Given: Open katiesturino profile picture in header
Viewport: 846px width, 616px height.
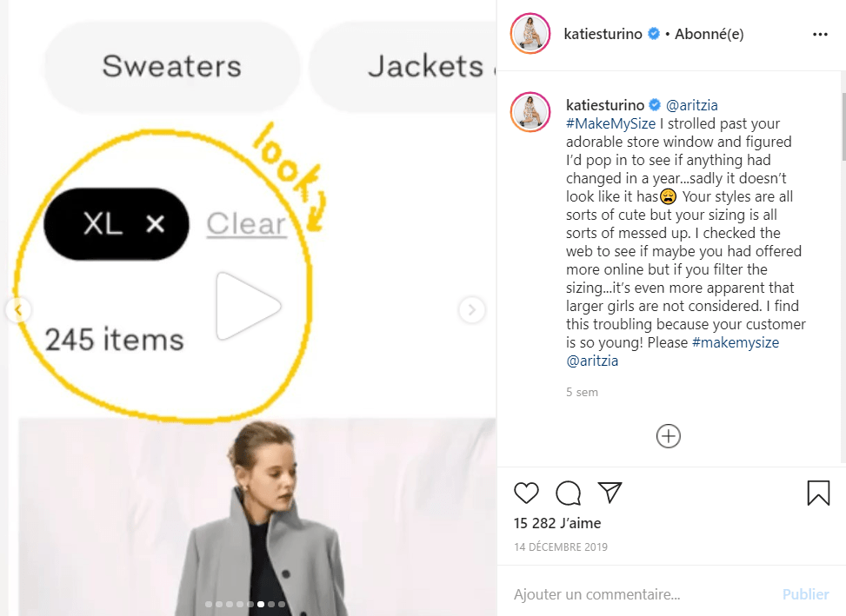Looking at the screenshot, I should (x=530, y=33).
